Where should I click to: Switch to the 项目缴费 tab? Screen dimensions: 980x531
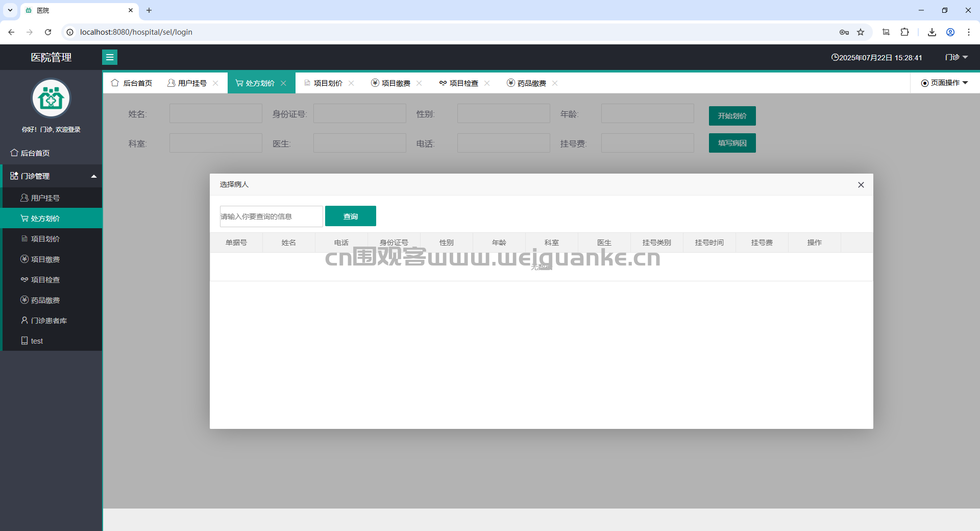pyautogui.click(x=390, y=83)
